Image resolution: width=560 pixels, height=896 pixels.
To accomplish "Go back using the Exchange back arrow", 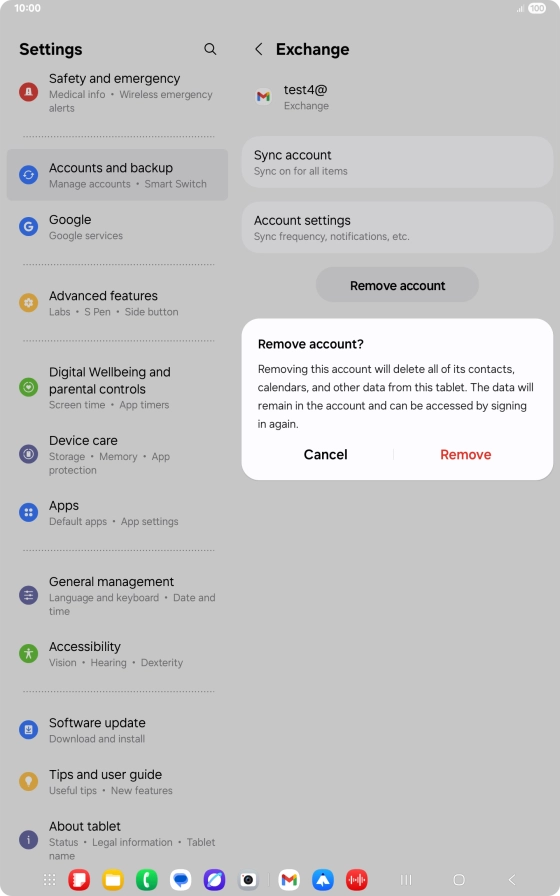I will [259, 49].
